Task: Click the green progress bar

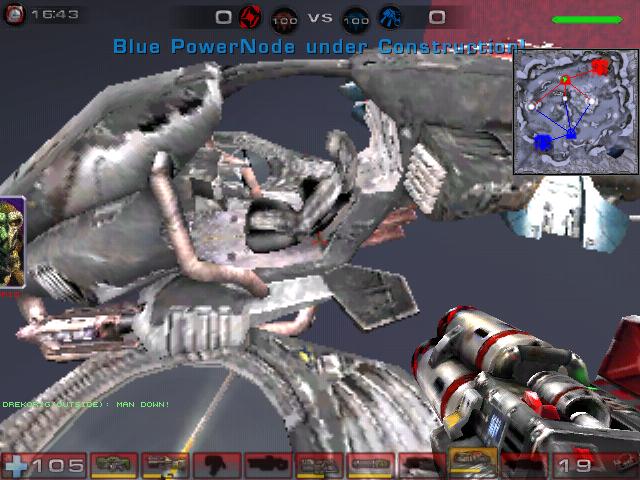Action: pos(587,20)
